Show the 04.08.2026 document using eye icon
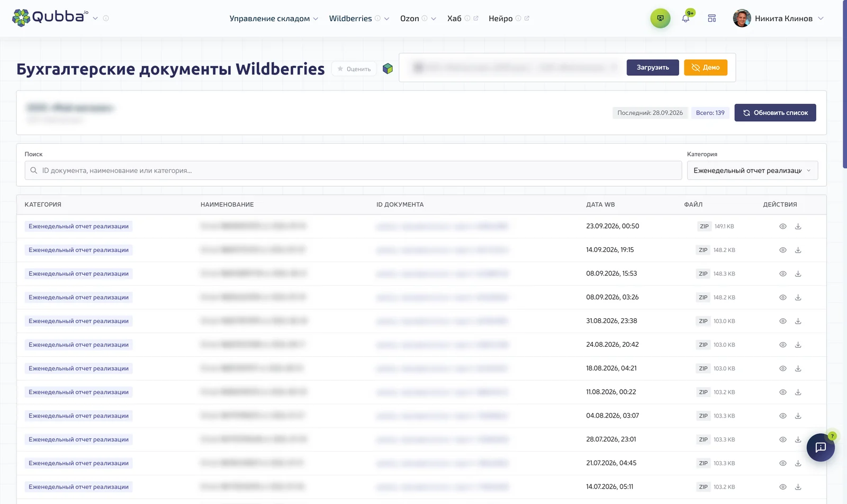 782,416
